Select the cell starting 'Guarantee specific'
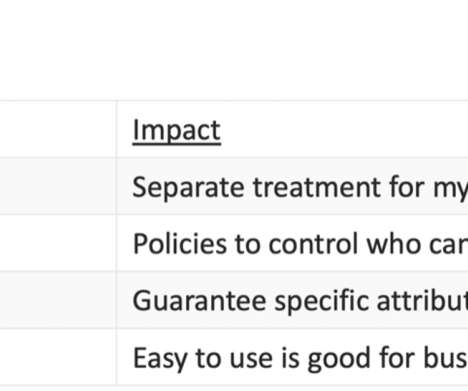 292,300
